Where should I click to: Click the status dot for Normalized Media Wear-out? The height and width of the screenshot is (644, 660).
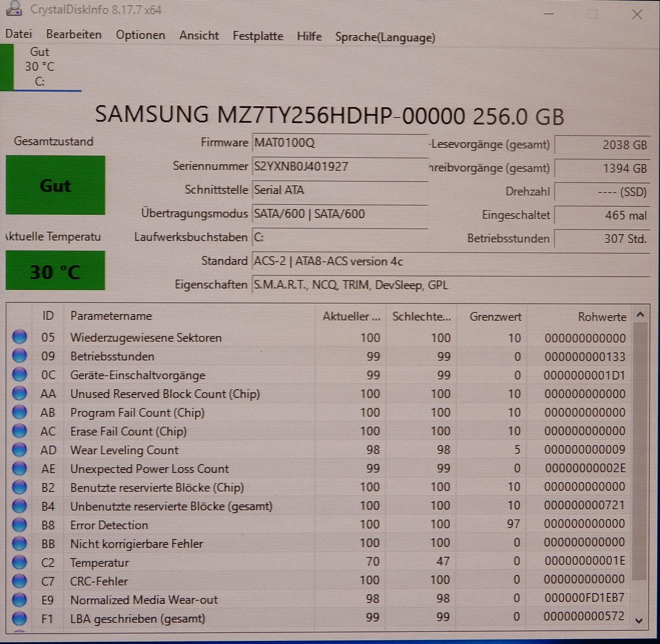point(20,599)
